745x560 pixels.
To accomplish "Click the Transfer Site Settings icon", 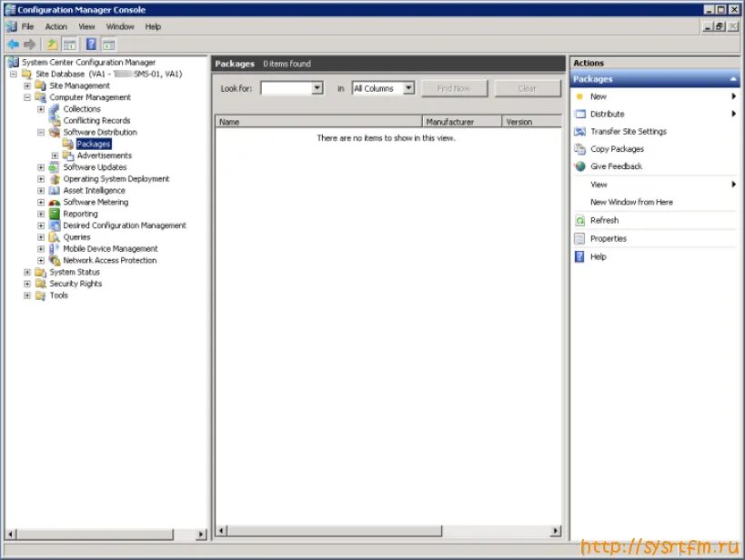I will (x=579, y=132).
